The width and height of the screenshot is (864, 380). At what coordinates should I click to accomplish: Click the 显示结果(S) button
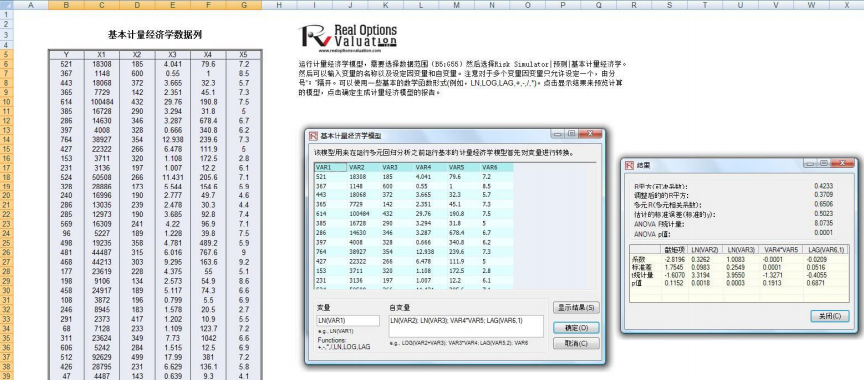coord(576,307)
